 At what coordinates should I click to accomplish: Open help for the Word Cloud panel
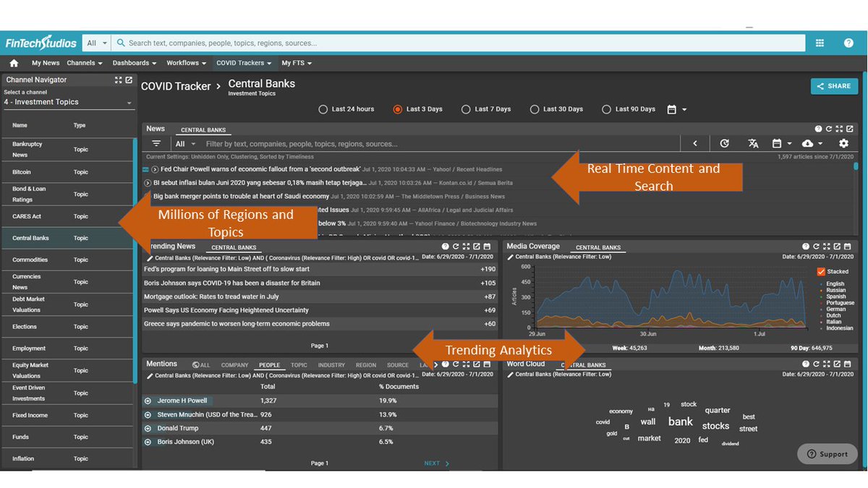pyautogui.click(x=806, y=364)
